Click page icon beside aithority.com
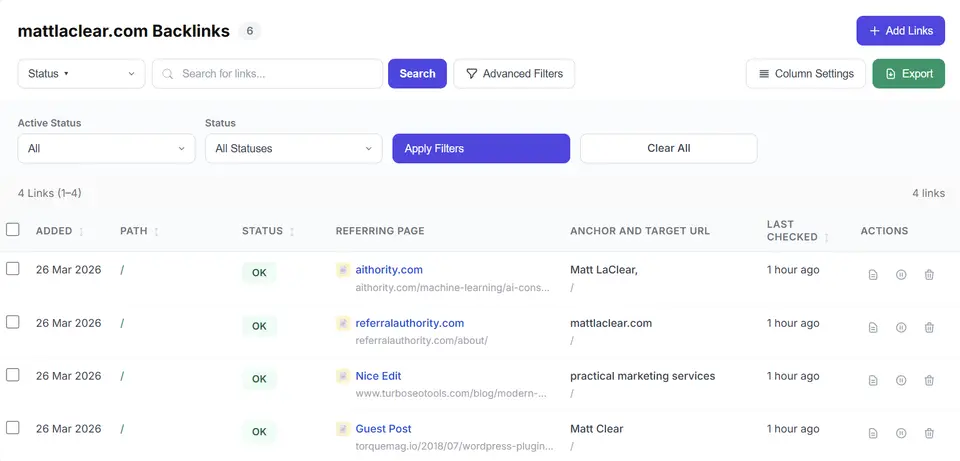960x461 pixels. point(343,270)
